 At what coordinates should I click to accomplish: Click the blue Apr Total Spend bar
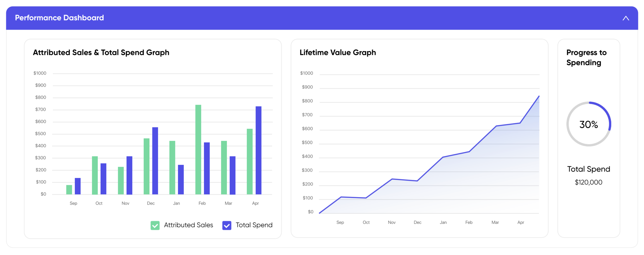(x=259, y=150)
